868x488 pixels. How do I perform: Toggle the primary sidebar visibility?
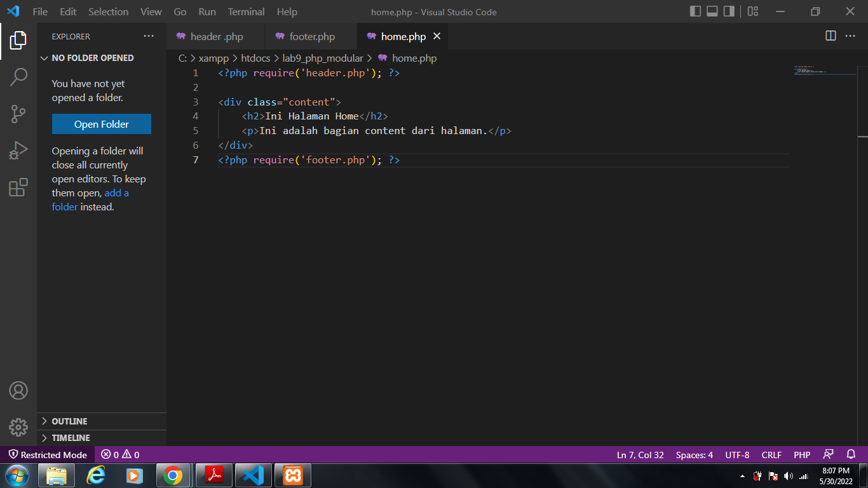pos(694,11)
